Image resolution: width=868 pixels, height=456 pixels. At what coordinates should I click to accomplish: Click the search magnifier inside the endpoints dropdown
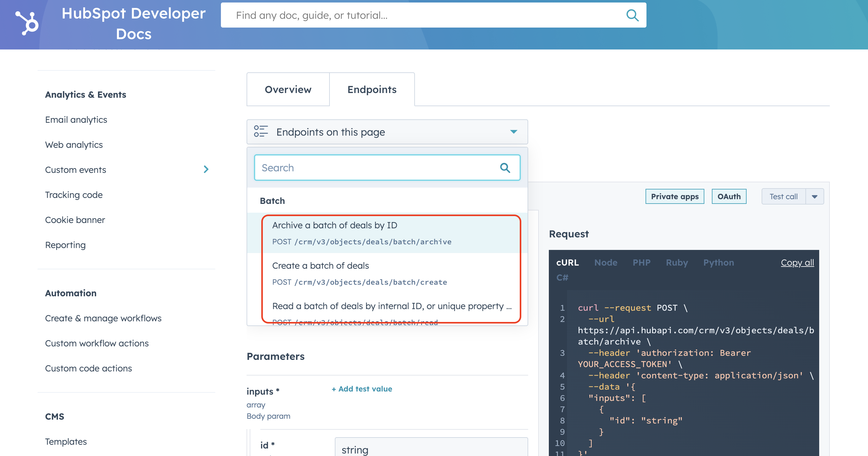point(505,168)
